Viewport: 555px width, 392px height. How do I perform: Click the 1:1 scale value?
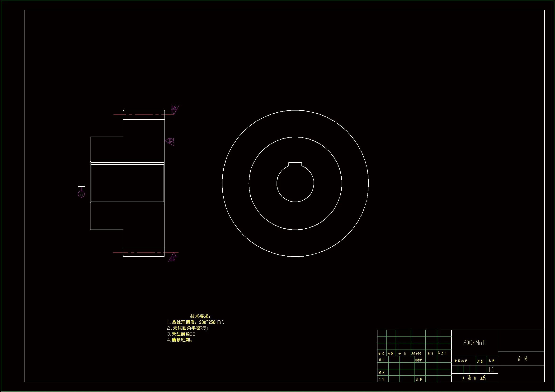491,369
